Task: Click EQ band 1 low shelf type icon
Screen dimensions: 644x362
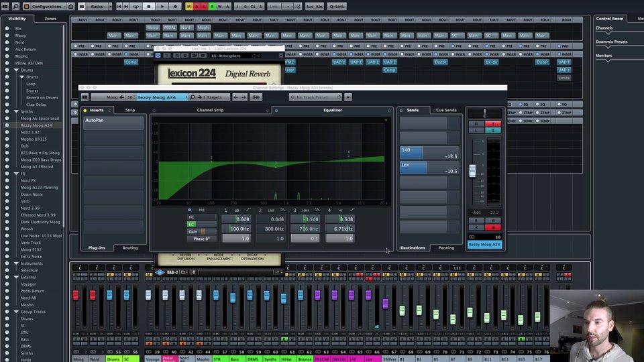Action: (x=248, y=210)
